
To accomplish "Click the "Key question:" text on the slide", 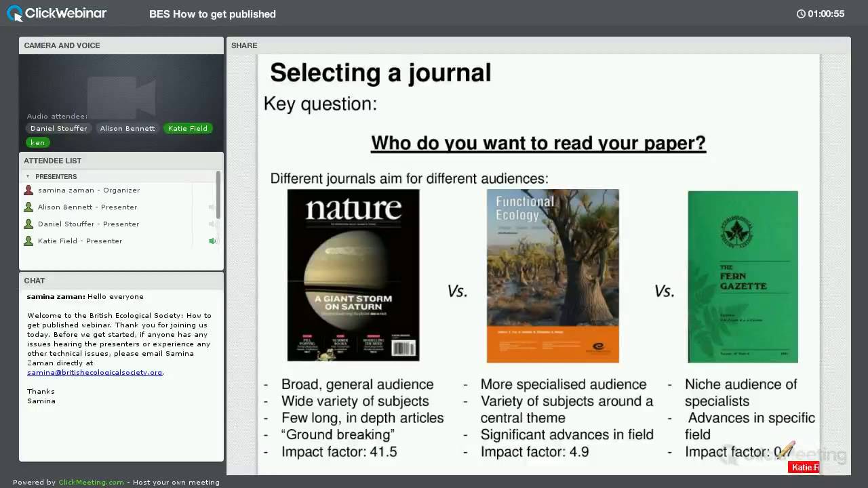I will coord(320,104).
